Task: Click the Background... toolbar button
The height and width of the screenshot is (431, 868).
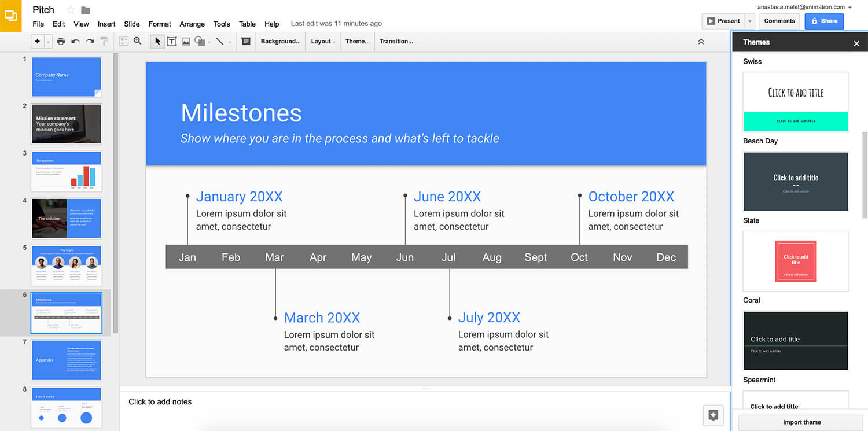Action: click(281, 41)
